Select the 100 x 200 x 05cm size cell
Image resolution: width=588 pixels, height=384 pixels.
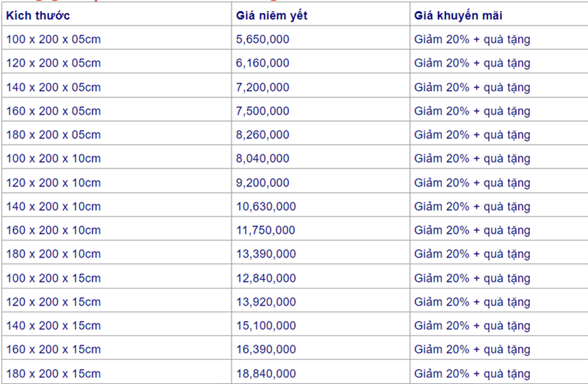tap(53, 39)
